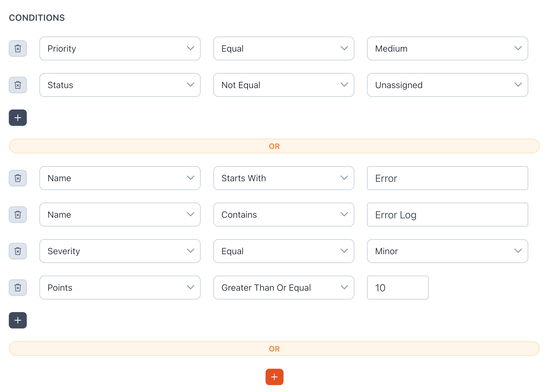Focus the Error Log text field
Screen dimensions: 550x392
tap(447, 215)
